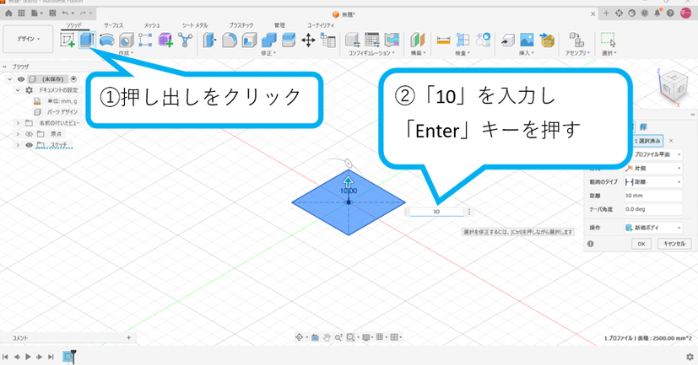The height and width of the screenshot is (365, 698).
Task: Select the Insert Canvas image tool
Action: (527, 41)
